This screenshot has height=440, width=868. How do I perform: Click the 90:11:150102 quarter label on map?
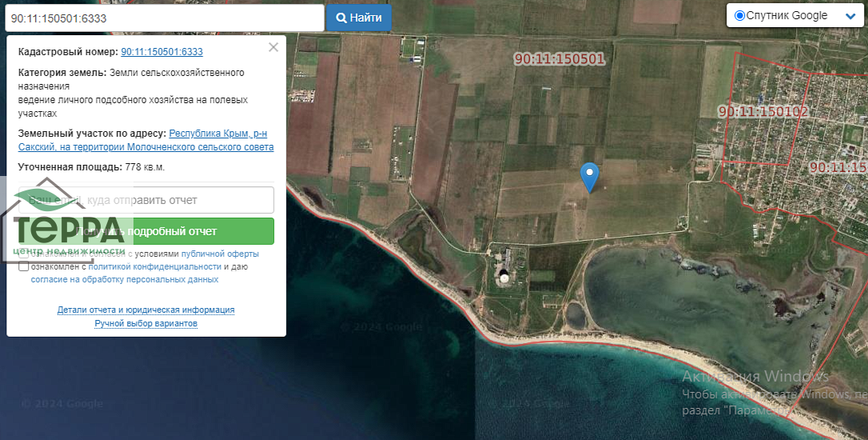[763, 112]
